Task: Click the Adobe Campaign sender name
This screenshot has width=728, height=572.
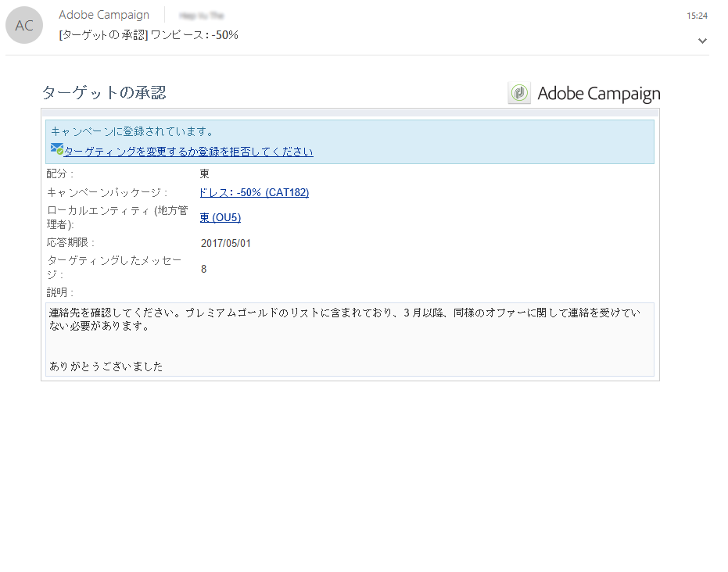Action: [104, 15]
